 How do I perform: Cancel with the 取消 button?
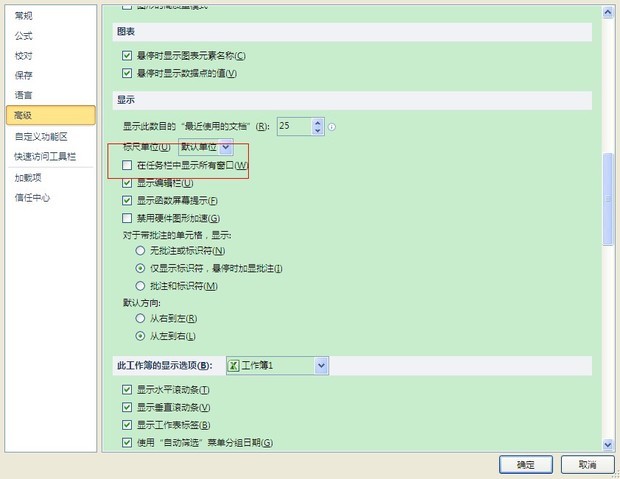587,464
